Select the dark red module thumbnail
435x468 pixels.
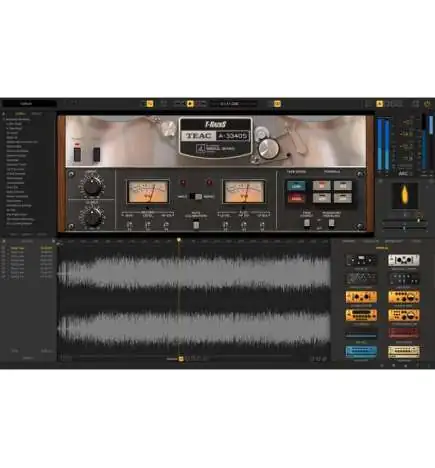[x=404, y=333]
